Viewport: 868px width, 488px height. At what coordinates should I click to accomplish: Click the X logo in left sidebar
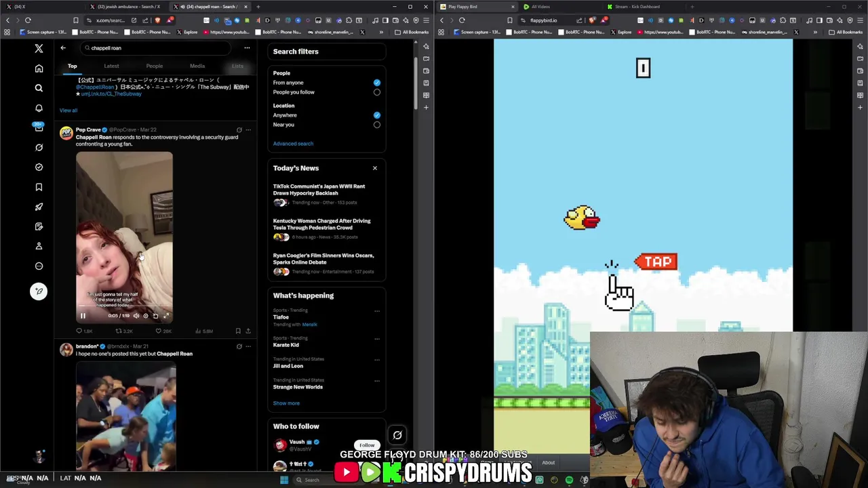pyautogui.click(x=39, y=48)
